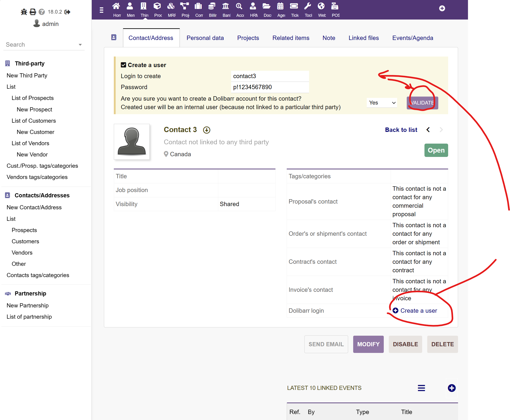Open the Home module icon
510x420 pixels.
[117, 6]
